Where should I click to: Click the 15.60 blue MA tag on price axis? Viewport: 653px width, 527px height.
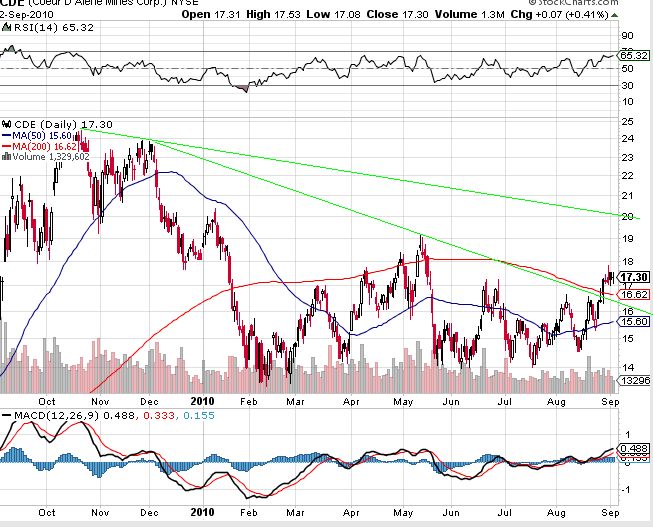[x=634, y=322]
